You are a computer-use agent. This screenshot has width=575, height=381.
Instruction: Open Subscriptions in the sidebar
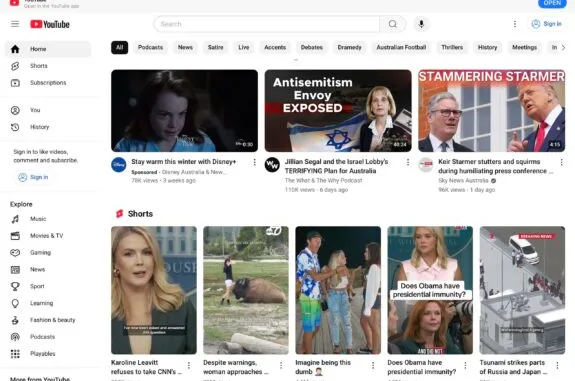coord(48,83)
